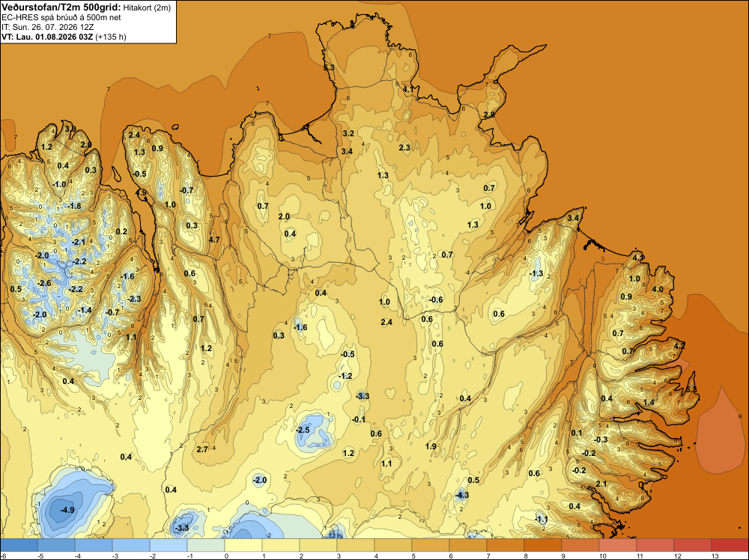Pick the legend swatch between -6 and -5
The width and height of the screenshot is (749, 560).
pyautogui.click(x=19, y=545)
